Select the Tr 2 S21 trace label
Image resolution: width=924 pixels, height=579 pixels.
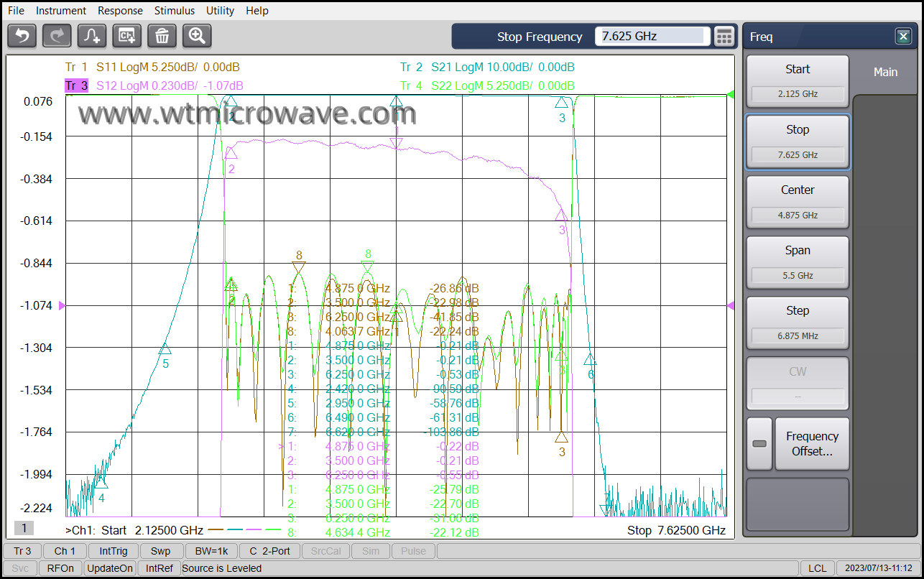point(487,68)
